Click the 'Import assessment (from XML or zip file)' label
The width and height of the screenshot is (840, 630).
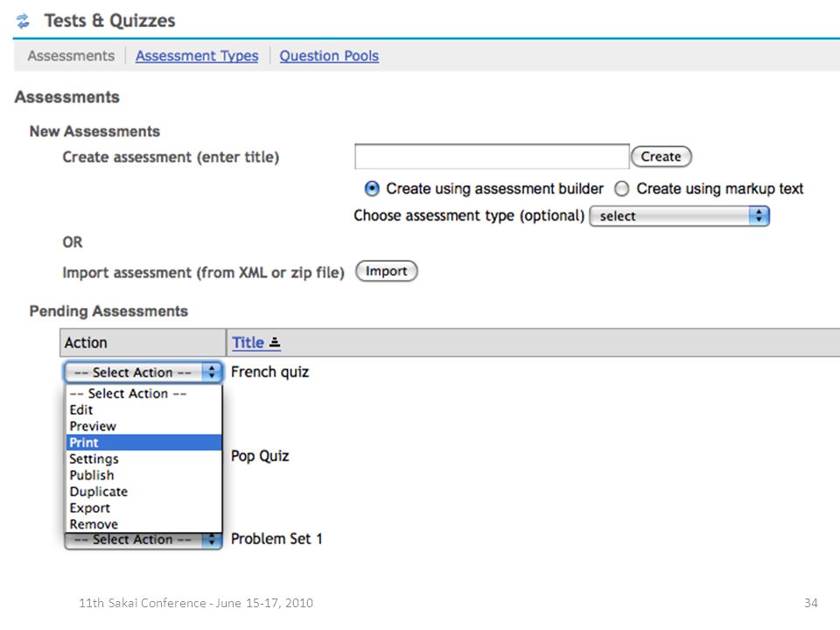tap(204, 273)
